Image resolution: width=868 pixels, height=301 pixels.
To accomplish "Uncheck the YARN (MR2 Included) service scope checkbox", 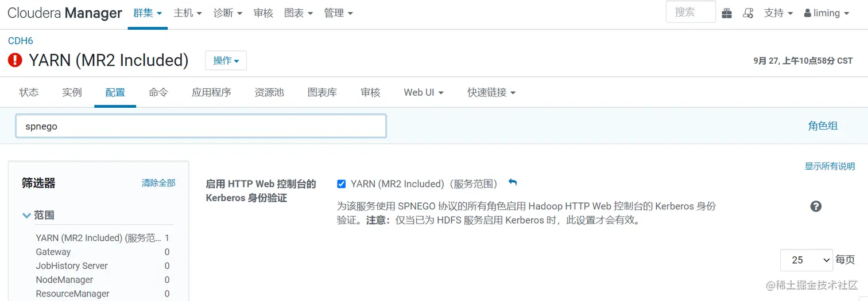I will click(342, 184).
